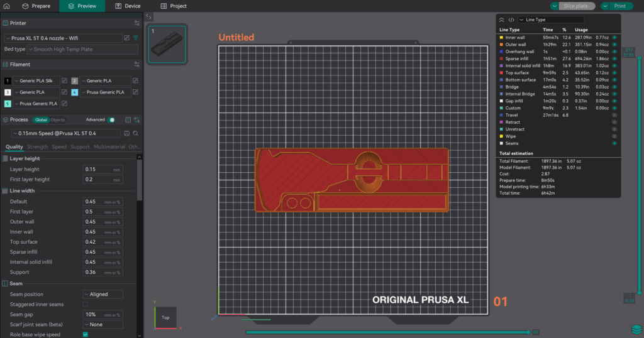
Task: Click the home icon in top bar
Action: pos(7,6)
